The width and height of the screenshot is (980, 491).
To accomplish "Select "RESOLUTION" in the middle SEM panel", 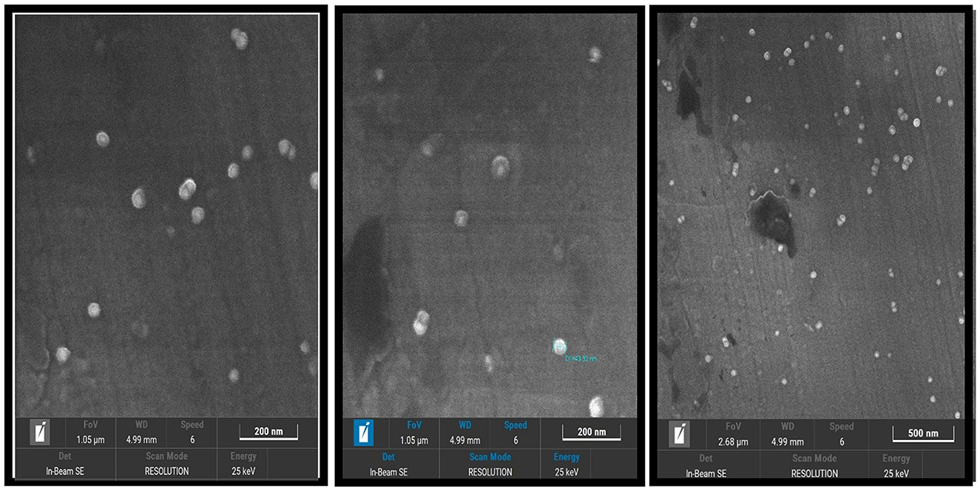I will pyautogui.click(x=490, y=472).
